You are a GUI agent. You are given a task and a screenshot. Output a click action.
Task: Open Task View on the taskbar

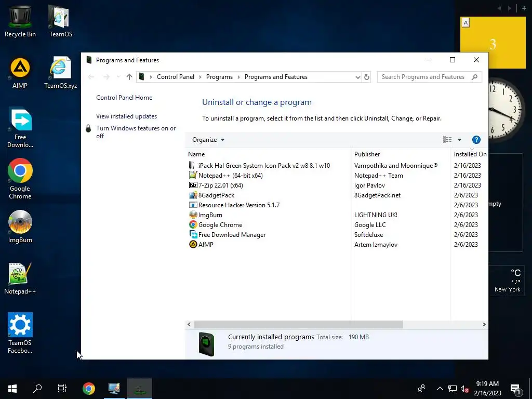[x=62, y=389]
